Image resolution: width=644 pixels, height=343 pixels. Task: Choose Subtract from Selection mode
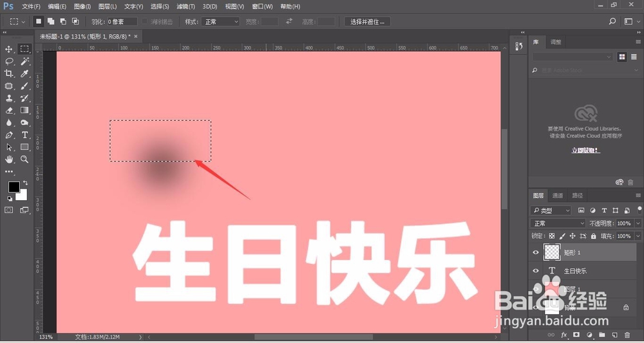point(63,21)
